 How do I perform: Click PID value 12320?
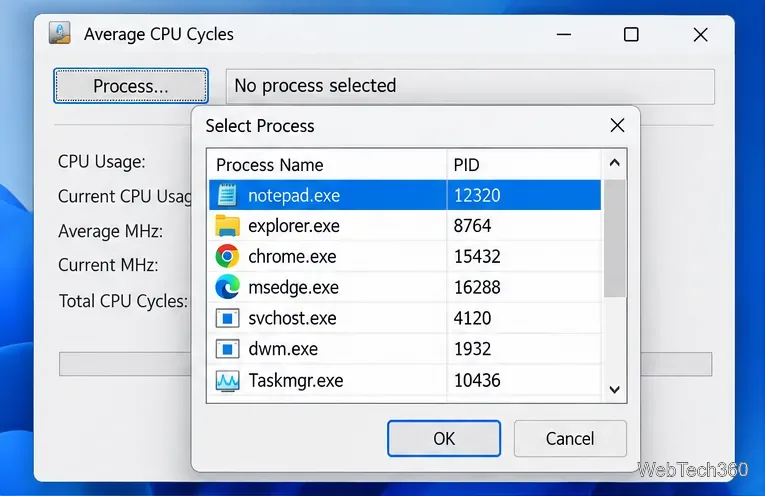click(477, 196)
